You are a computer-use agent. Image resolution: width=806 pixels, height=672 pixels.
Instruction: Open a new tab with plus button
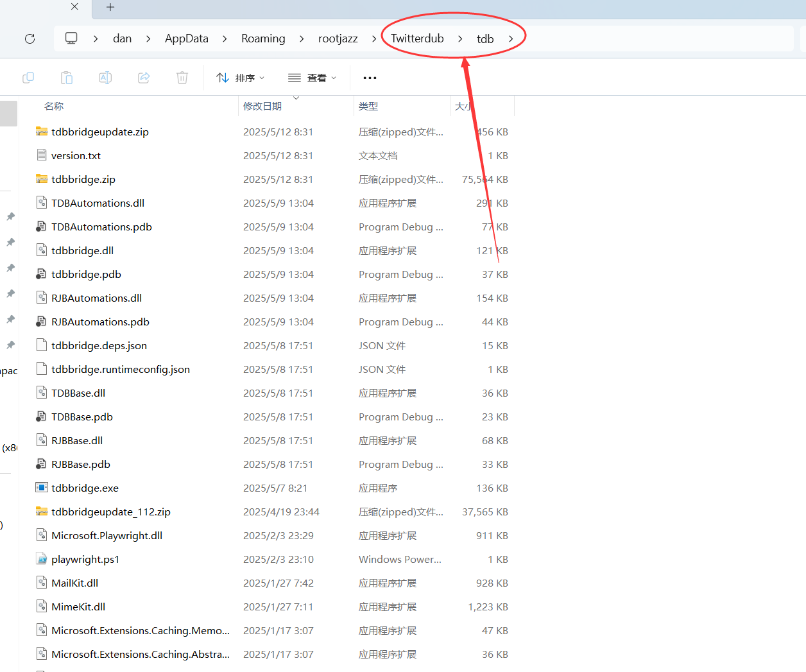click(x=110, y=7)
